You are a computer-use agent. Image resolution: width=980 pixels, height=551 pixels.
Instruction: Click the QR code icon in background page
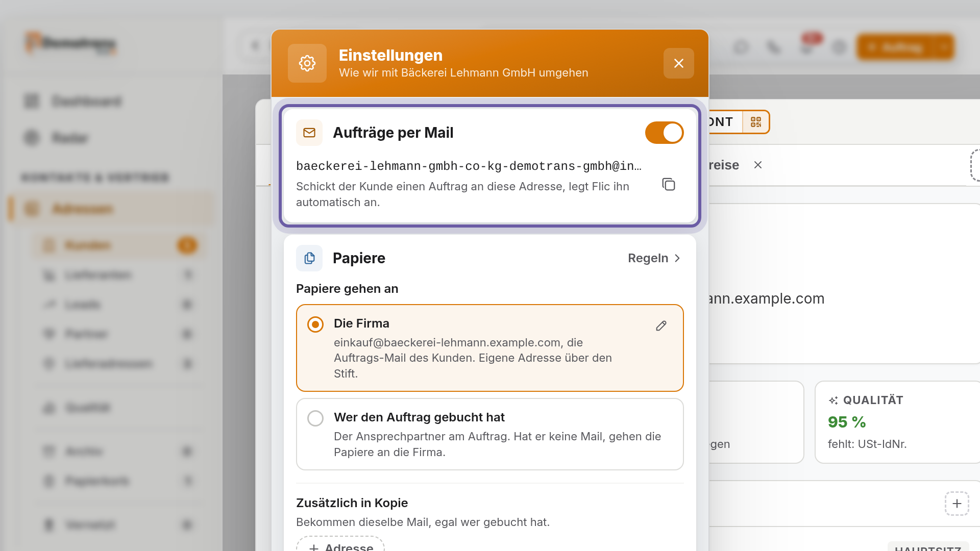tap(756, 122)
